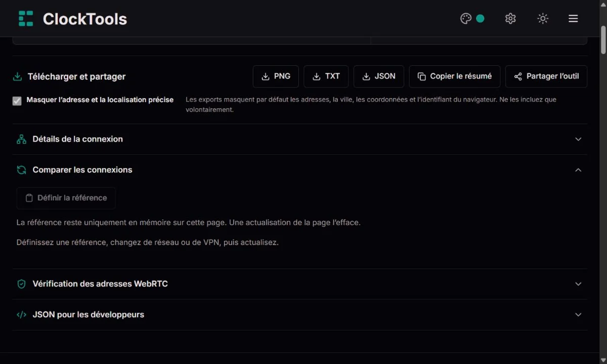The height and width of the screenshot is (364, 607).
Task: Collapse Comparer les connexions chevron
Action: point(578,170)
